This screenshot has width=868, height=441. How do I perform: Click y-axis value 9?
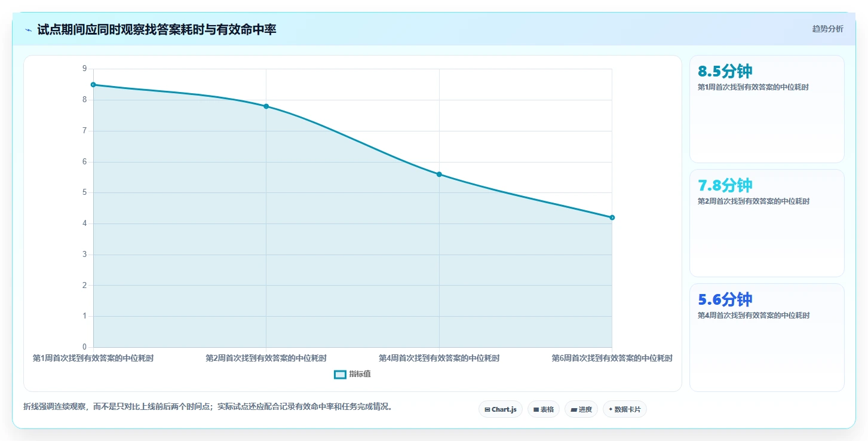(x=84, y=69)
